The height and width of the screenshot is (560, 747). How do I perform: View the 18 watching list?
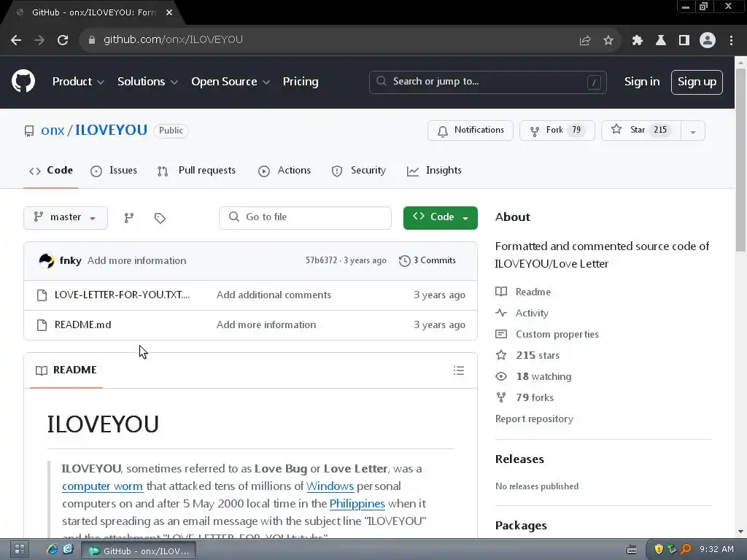(x=533, y=376)
